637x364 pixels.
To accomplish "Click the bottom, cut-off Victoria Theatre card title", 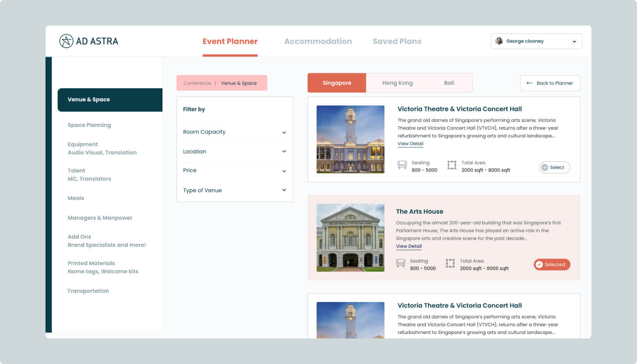I will [460, 306].
